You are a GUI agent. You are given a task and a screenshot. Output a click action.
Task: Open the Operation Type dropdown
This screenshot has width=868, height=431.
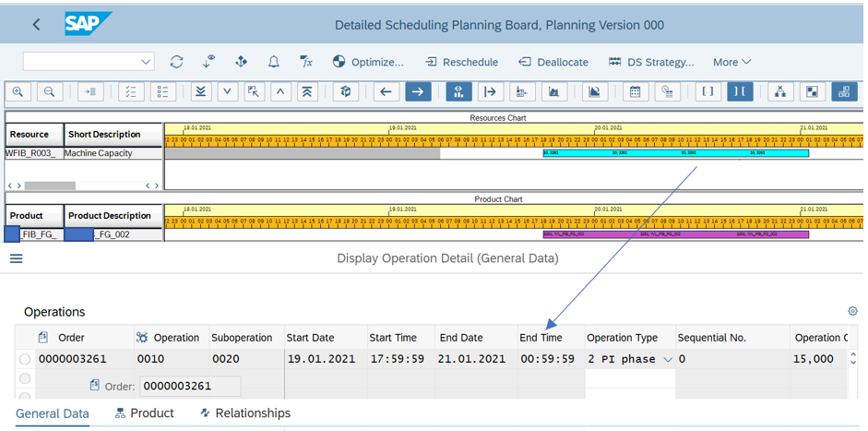668,360
